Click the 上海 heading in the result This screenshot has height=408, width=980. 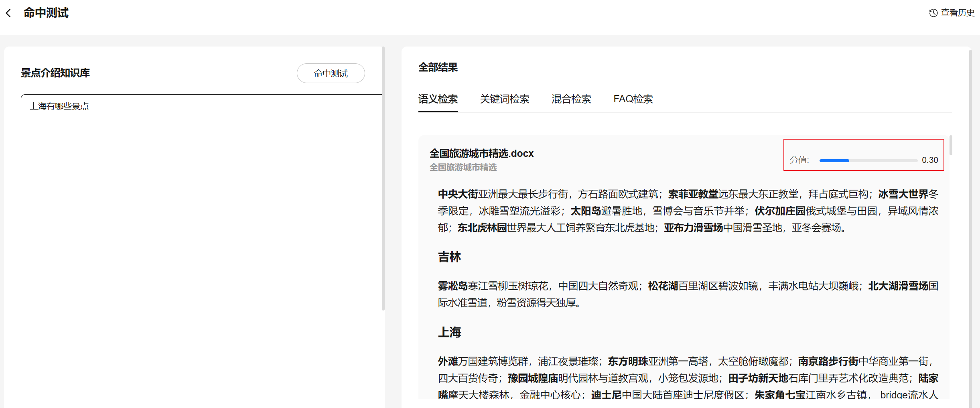pyautogui.click(x=449, y=332)
